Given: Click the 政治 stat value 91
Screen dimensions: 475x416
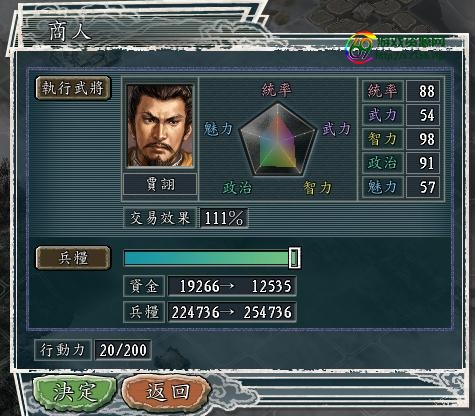Looking at the screenshot, I should 423,163.
